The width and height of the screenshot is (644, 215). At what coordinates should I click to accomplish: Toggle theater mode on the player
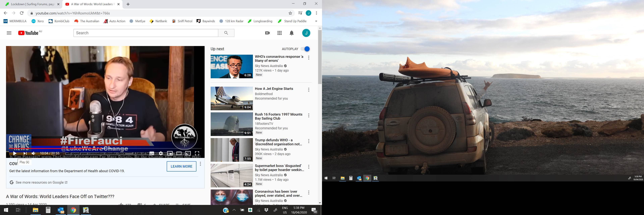tap(179, 153)
